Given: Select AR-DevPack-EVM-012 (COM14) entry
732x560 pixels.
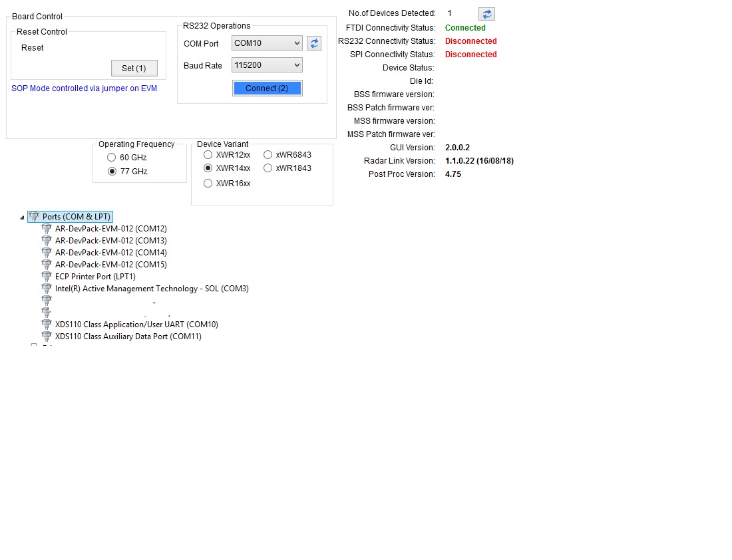Looking at the screenshot, I should click(x=110, y=253).
